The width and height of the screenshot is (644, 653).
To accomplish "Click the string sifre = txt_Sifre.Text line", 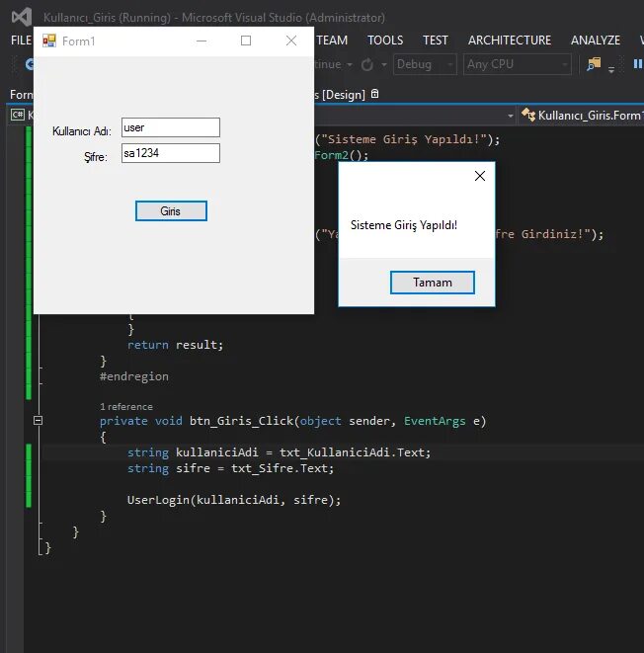I will 230,468.
